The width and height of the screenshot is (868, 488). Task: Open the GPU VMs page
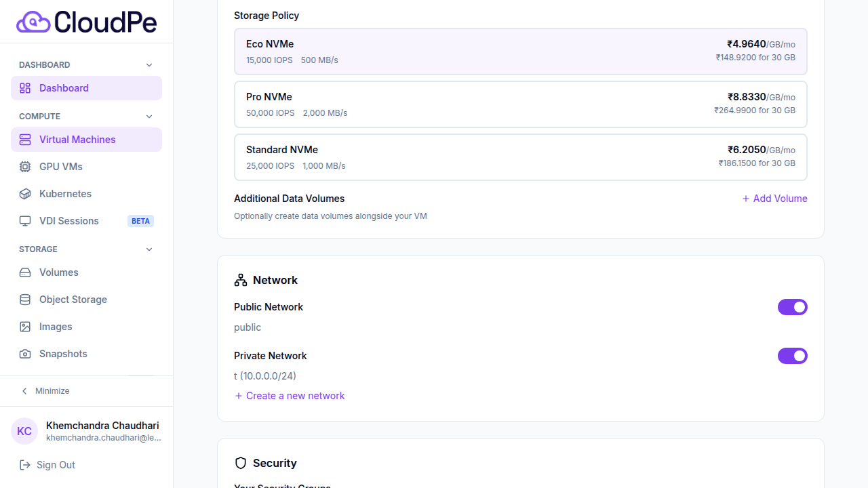86,167
